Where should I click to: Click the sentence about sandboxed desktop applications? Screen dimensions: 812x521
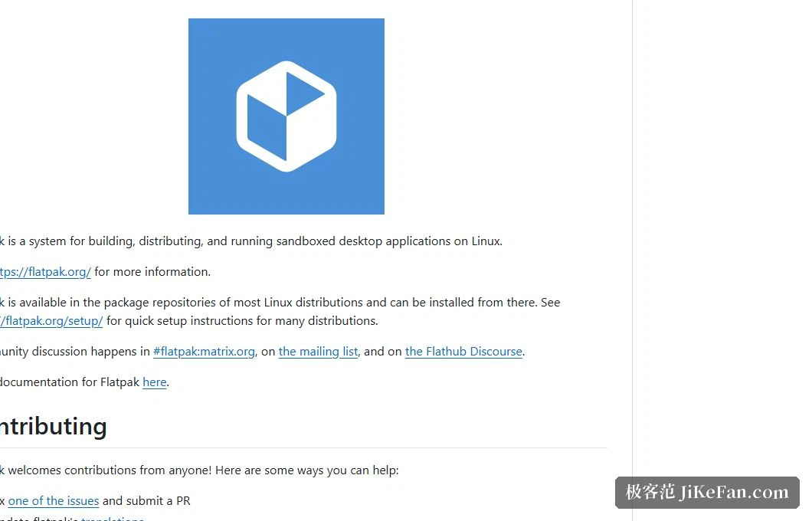[251, 241]
